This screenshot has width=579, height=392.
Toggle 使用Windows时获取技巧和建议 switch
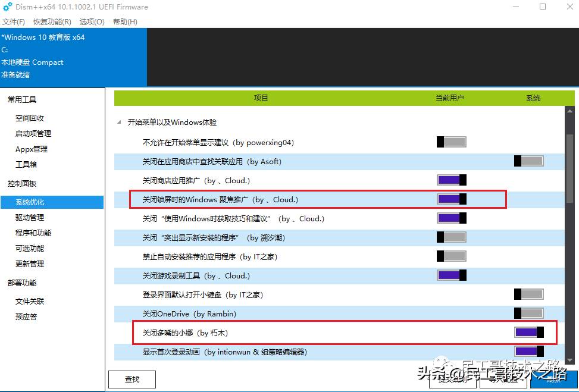click(x=451, y=218)
